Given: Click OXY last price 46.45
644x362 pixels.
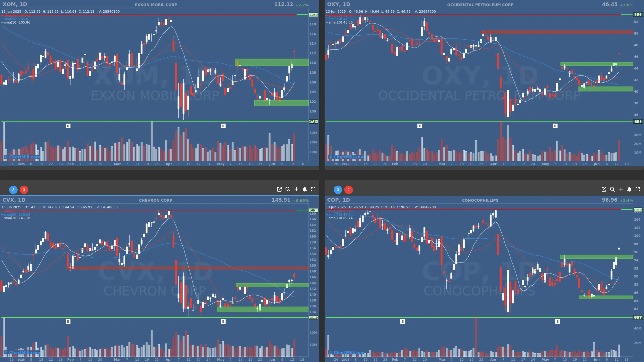Looking at the screenshot, I should click(610, 4).
